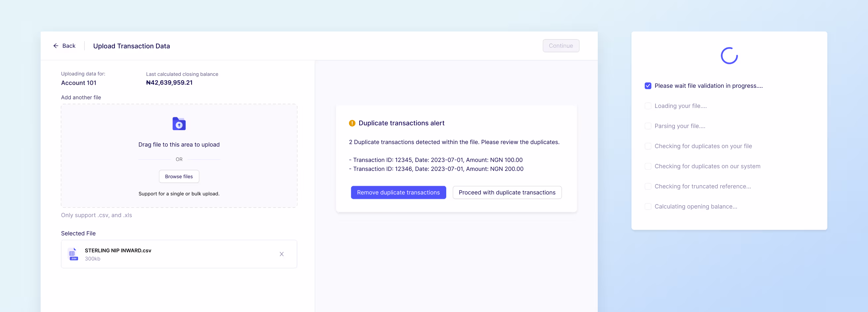The height and width of the screenshot is (312, 868).
Task: Click '2 Duplicate transactions detected' message
Action: pos(454,142)
